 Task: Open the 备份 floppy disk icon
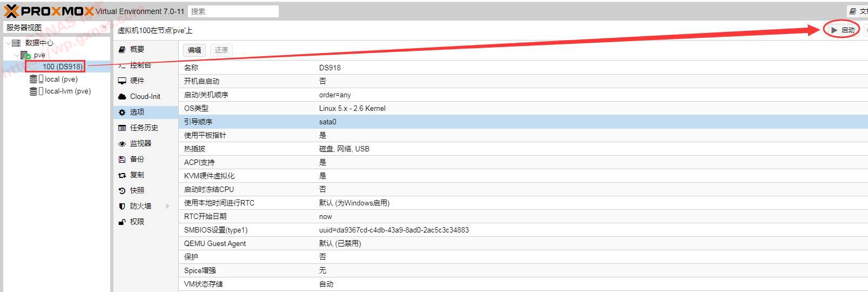pyautogui.click(x=122, y=159)
